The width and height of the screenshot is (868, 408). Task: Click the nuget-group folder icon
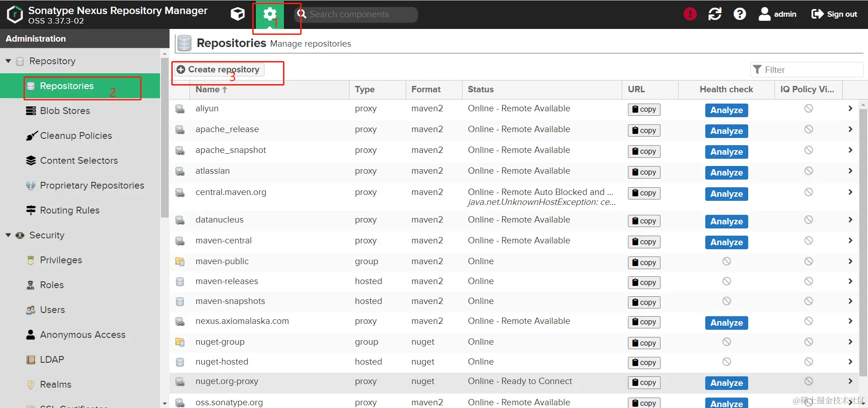pyautogui.click(x=180, y=342)
